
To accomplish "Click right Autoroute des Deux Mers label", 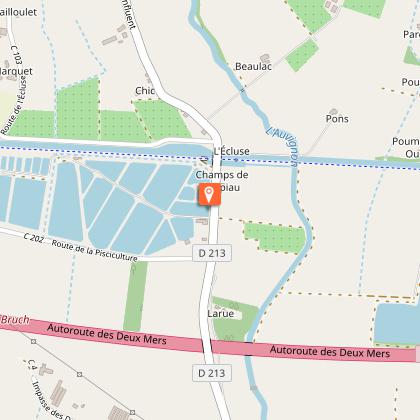I will [x=330, y=352].
